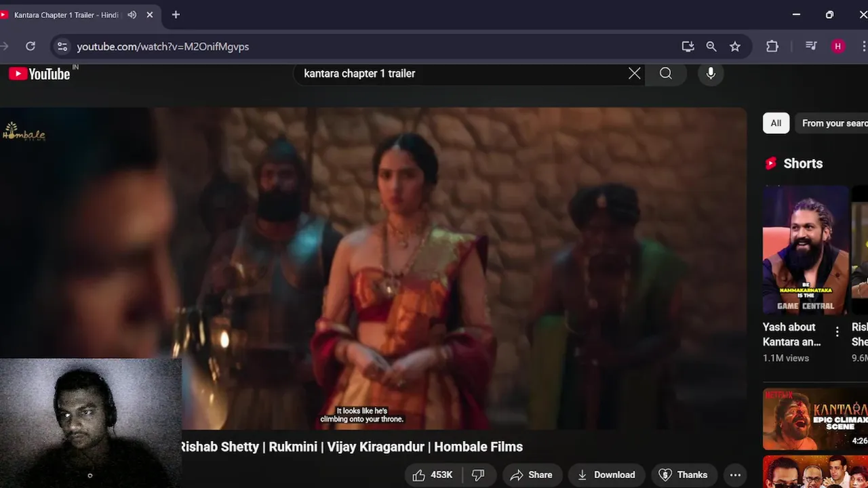
Task: Close the Kantara Chapter 1 Trailer tab
Action: (x=150, y=15)
